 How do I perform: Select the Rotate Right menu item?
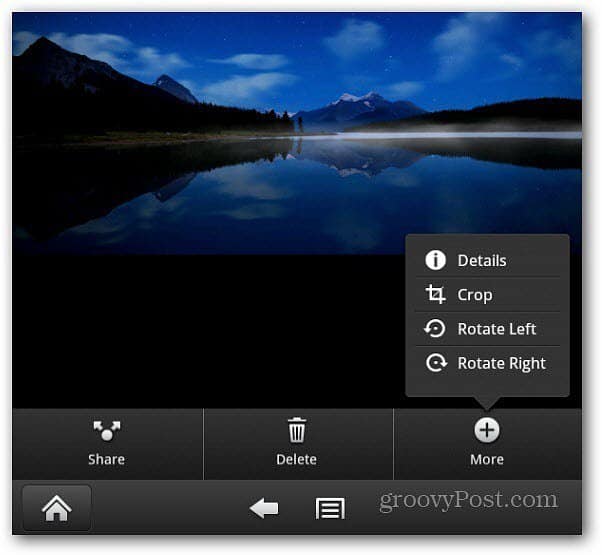pyautogui.click(x=487, y=363)
